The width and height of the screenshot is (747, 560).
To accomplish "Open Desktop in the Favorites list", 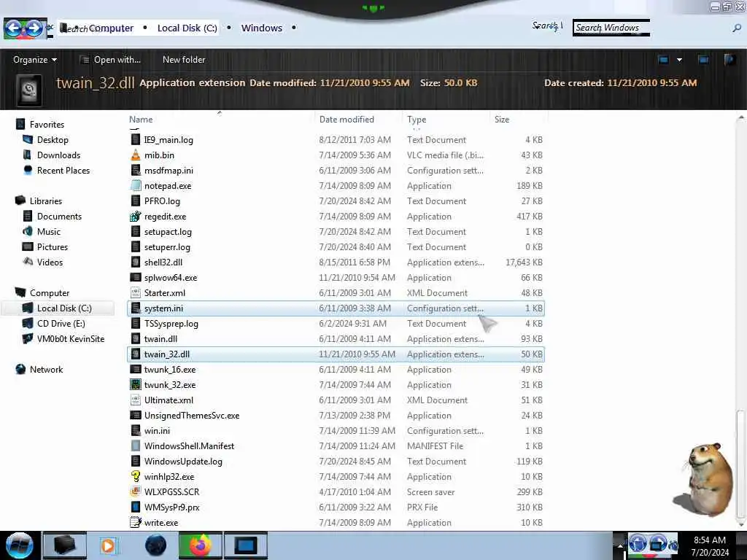I will coord(53,140).
